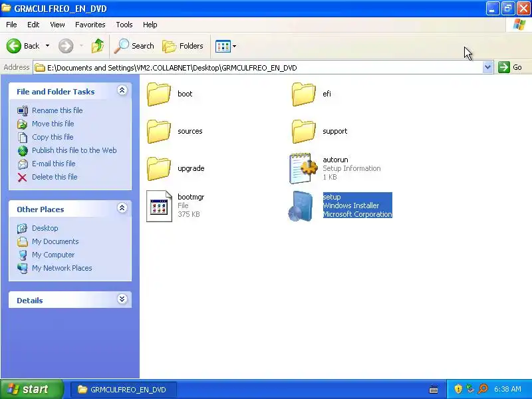
Task: Click the Move this file icon
Action: coord(23,124)
